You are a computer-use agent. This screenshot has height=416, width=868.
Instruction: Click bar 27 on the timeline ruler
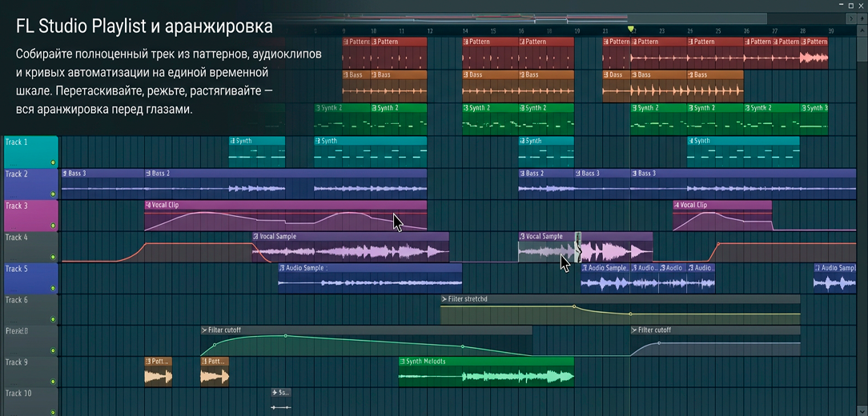[775, 31]
